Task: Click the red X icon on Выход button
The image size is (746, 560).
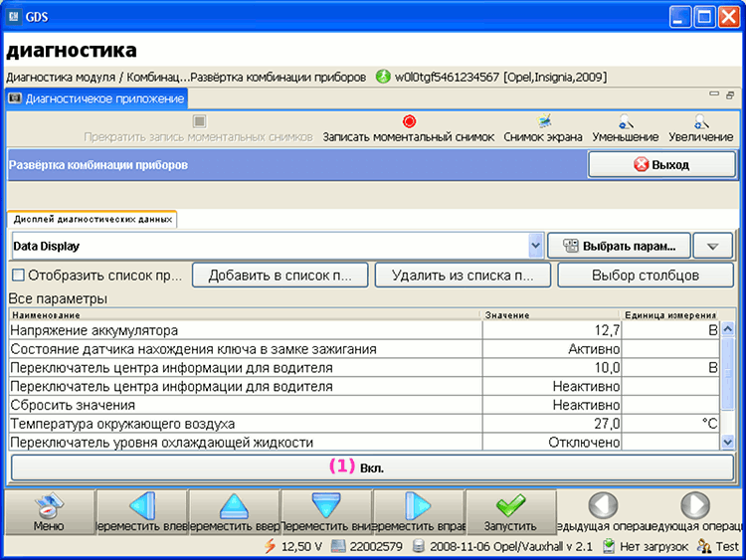Action: (641, 165)
